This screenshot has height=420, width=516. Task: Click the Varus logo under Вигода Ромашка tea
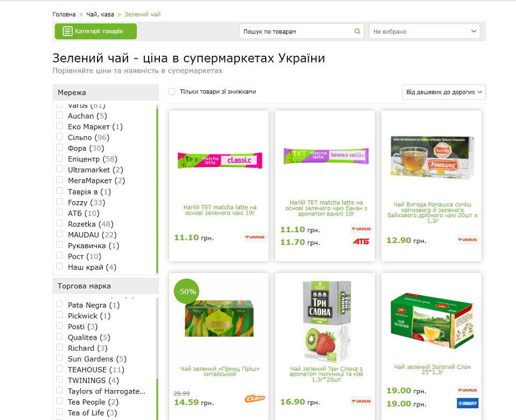(467, 239)
